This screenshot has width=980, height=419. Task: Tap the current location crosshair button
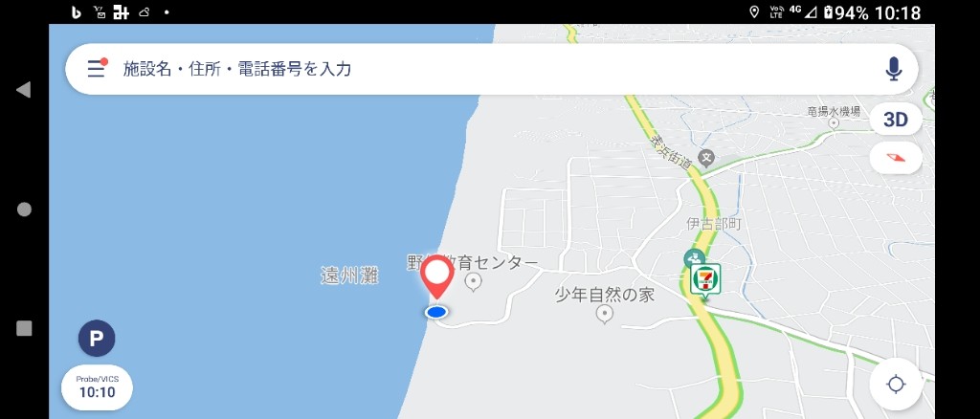(x=896, y=384)
